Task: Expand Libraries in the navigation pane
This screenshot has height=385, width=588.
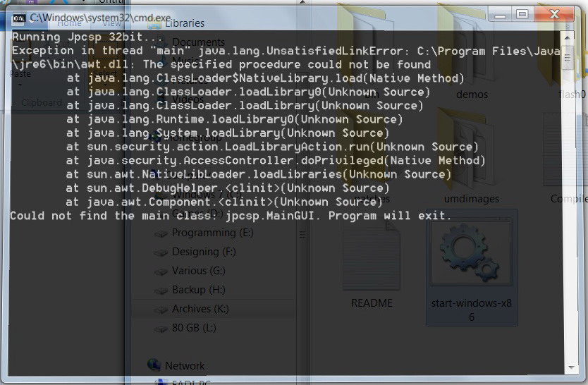Action: pos(184,23)
